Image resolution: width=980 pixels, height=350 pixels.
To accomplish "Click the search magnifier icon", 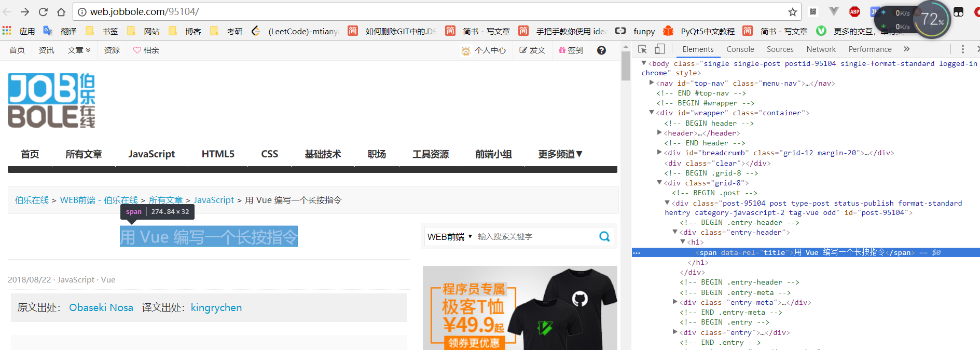I will (604, 237).
